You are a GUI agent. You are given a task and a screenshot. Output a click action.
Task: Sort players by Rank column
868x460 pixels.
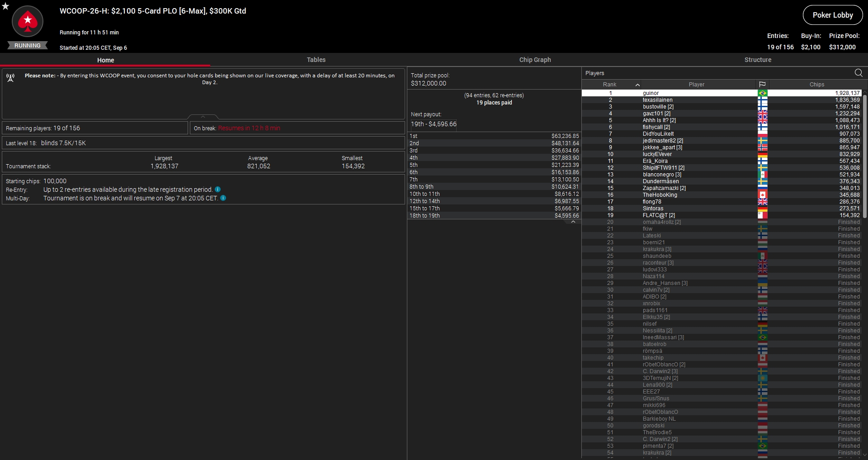coord(609,85)
